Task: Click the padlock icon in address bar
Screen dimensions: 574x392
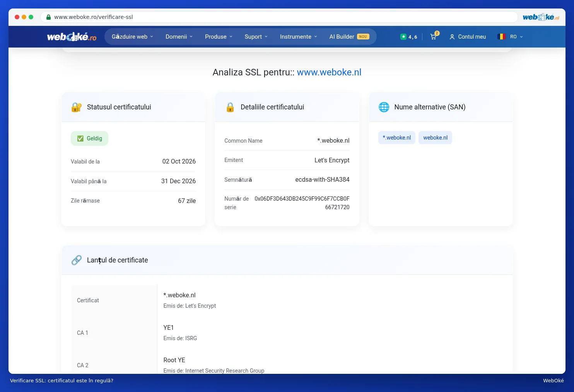Action: click(48, 17)
